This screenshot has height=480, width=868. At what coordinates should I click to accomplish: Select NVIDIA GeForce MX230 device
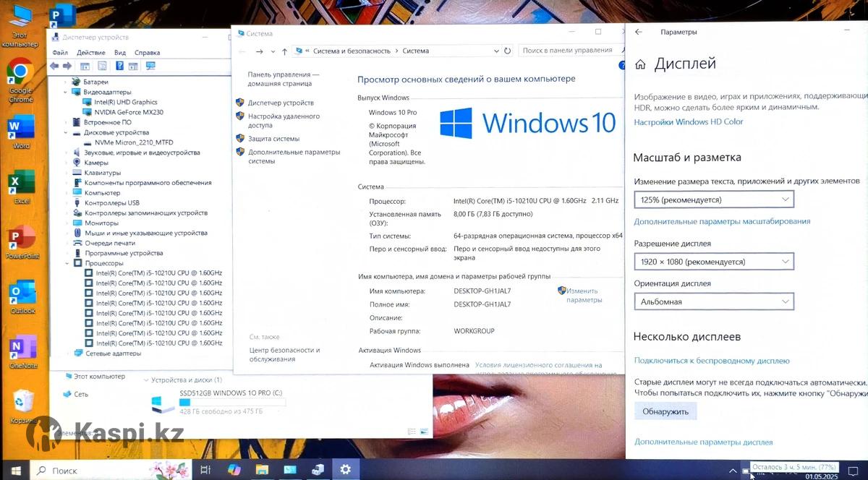click(129, 112)
